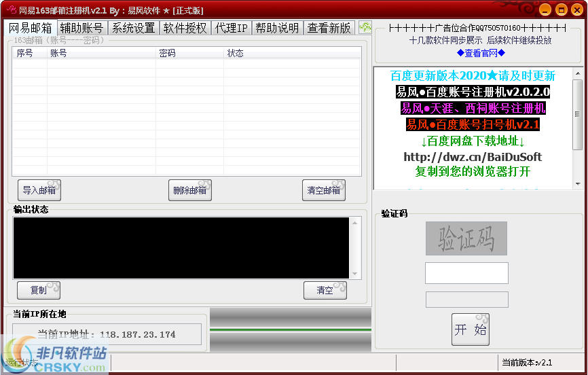
Task: Click the green progress bar
Action: [291, 329]
